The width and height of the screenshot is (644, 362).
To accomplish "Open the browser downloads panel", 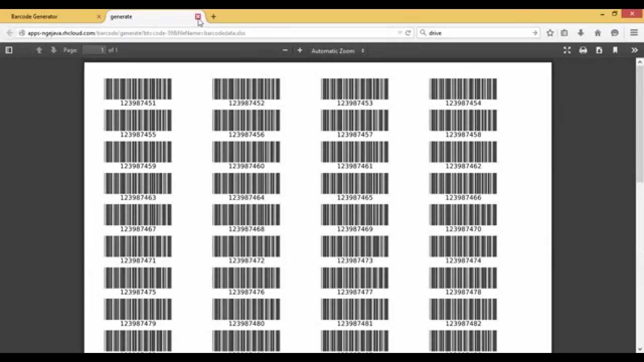I will tap(581, 33).
